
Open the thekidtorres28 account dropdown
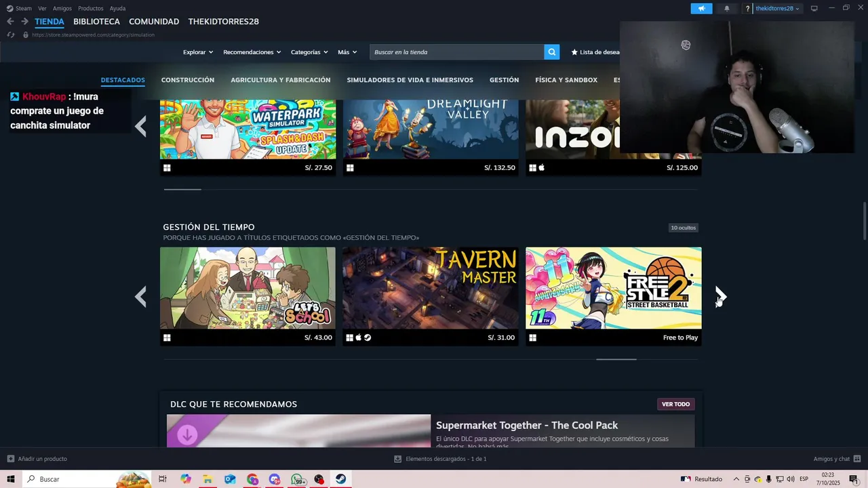tap(778, 9)
